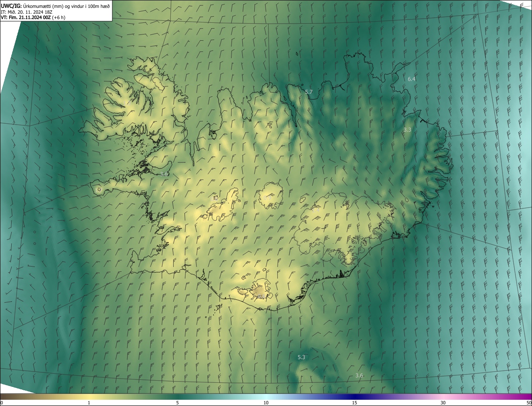The image size is (532, 406).
Task: Click the 'VT: Fim. 21.11.2024 00Z (+6 h)' line
Action: (33, 17)
